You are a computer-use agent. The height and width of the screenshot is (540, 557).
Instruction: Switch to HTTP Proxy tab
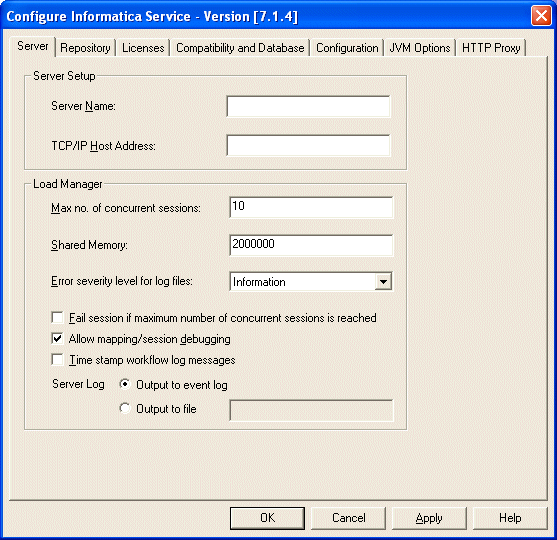pyautogui.click(x=491, y=48)
